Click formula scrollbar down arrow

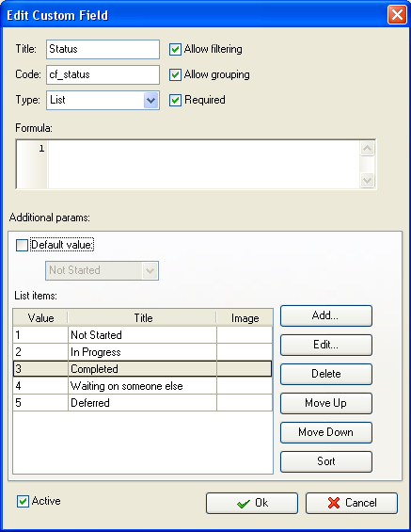pos(368,180)
